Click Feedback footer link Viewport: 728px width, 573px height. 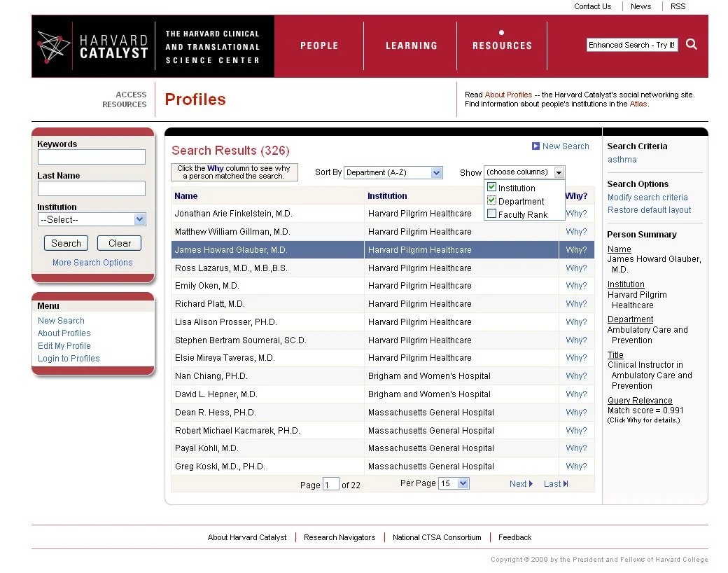pos(515,537)
